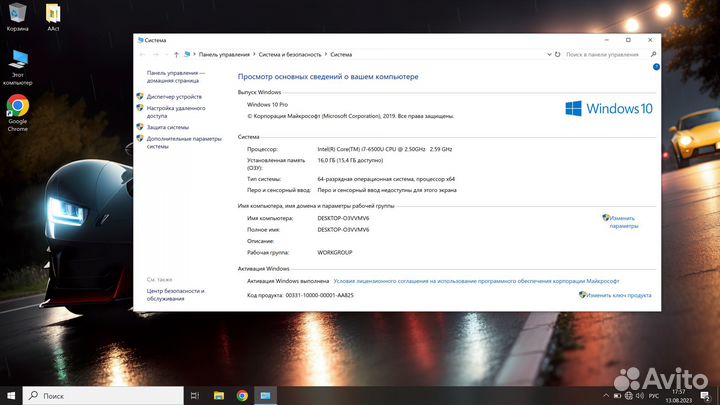Navigate to Система и безопасность breadcrumb

point(290,54)
